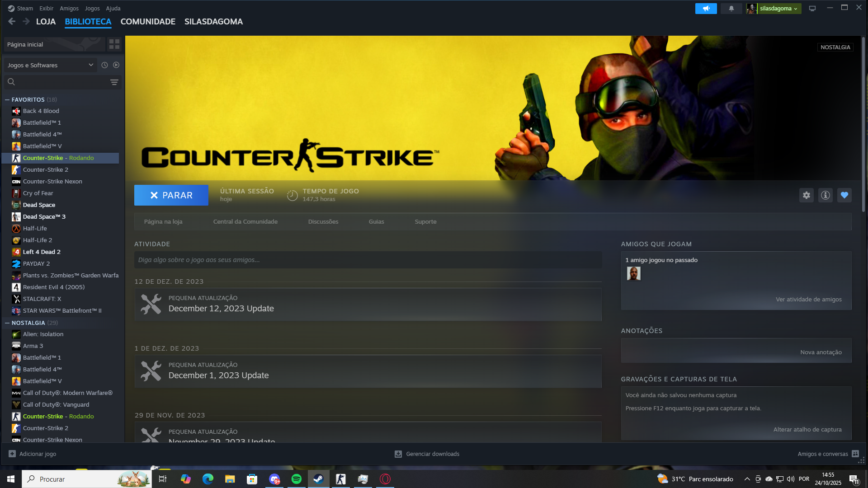868x488 pixels.
Task: Click the recent activity clock icon
Action: 104,65
